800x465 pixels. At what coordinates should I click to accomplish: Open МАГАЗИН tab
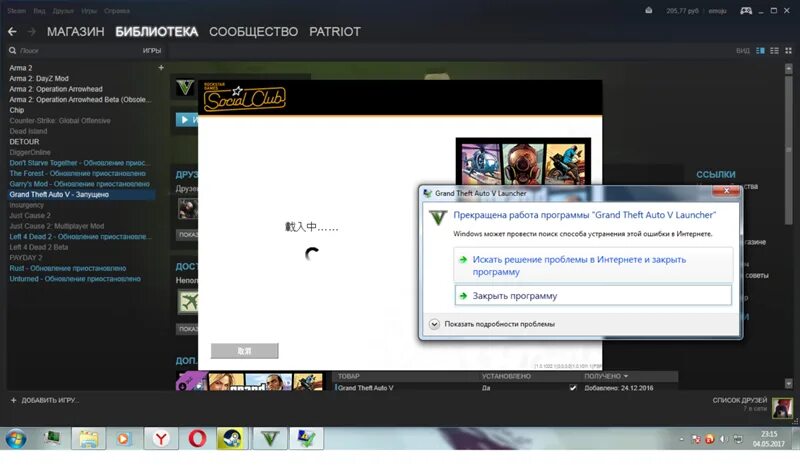point(76,32)
